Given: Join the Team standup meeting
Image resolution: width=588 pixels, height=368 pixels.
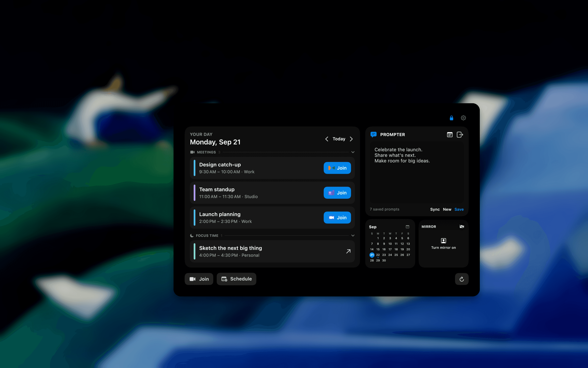Looking at the screenshot, I should pos(337,193).
